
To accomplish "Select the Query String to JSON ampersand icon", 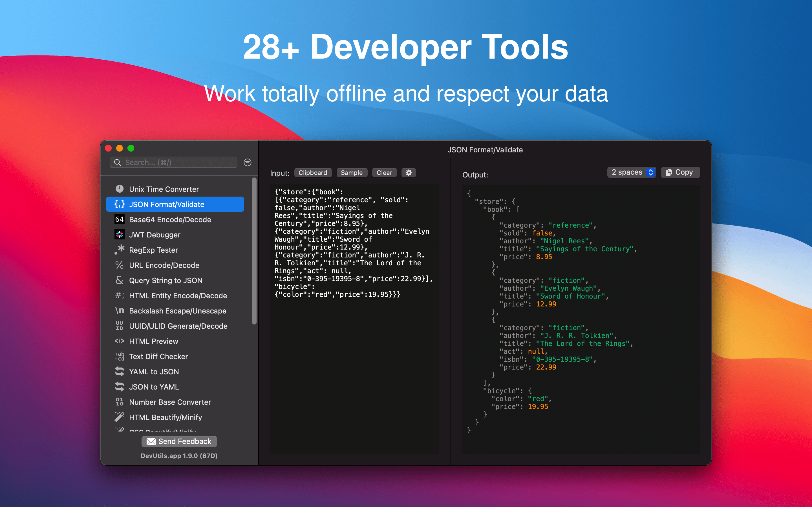I will tap(120, 280).
